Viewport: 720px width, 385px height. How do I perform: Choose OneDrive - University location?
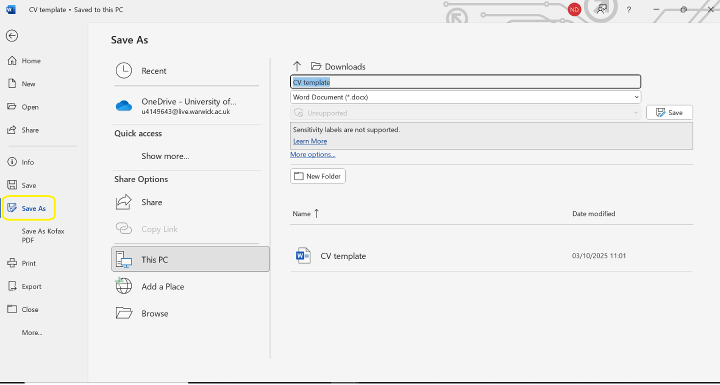point(186,106)
